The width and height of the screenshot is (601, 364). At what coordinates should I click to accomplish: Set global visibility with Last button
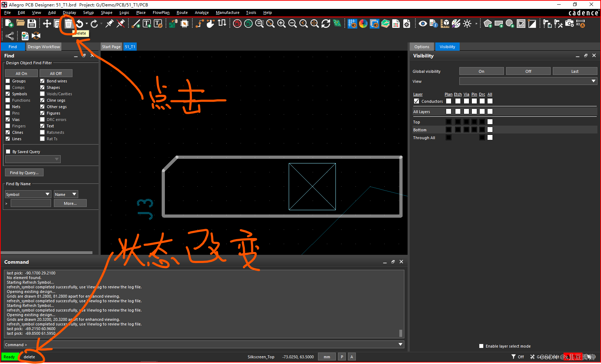pos(575,71)
